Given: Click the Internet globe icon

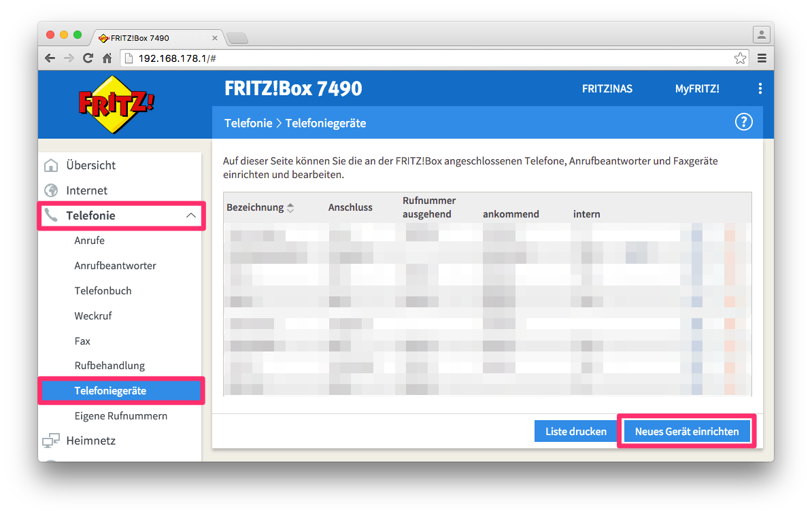Looking at the screenshot, I should (51, 190).
